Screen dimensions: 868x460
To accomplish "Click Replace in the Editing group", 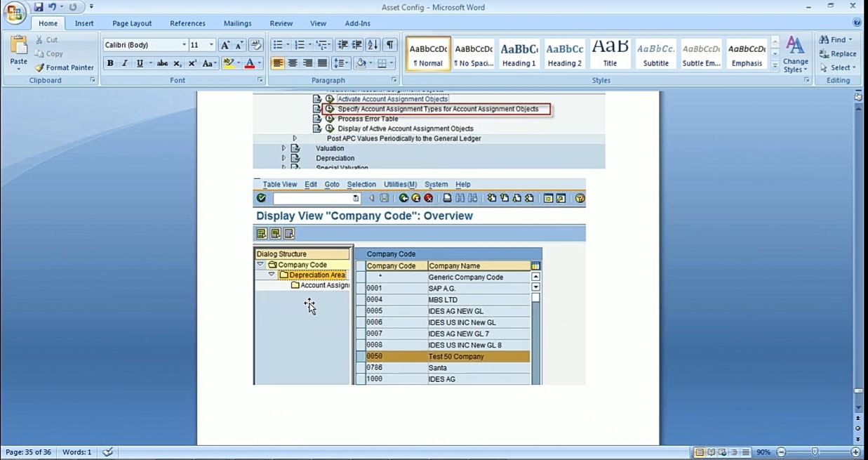I will (x=838, y=54).
